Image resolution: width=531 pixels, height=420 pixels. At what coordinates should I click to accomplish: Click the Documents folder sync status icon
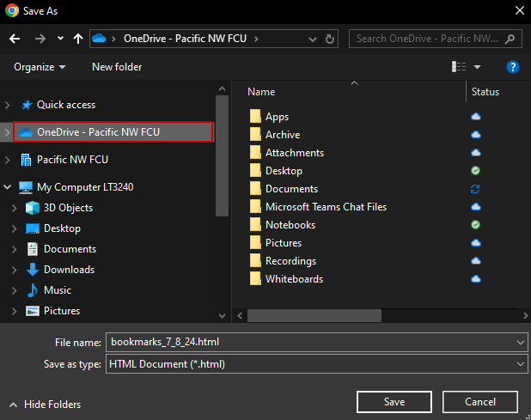point(475,189)
